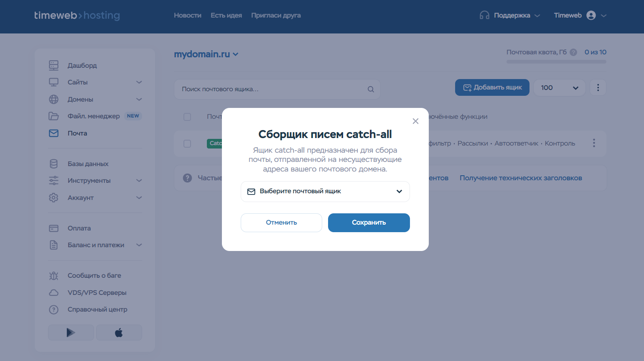Check the catch-all mailbox row checkbox

[x=187, y=143]
